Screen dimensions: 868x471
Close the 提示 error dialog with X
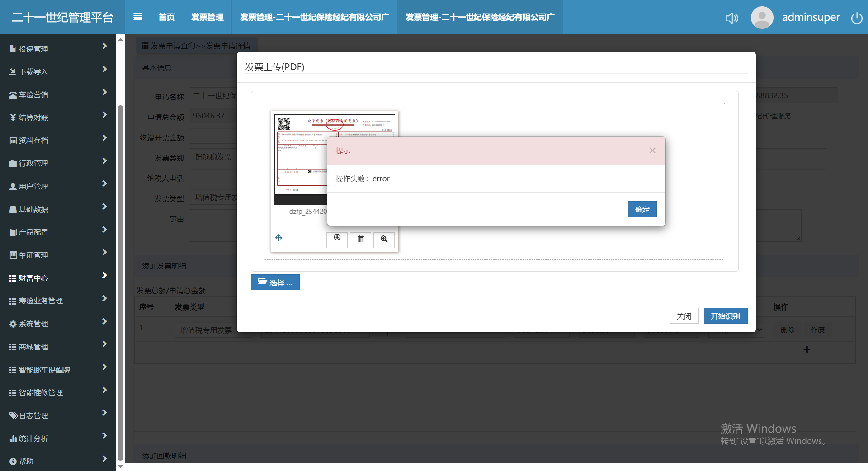(652, 151)
